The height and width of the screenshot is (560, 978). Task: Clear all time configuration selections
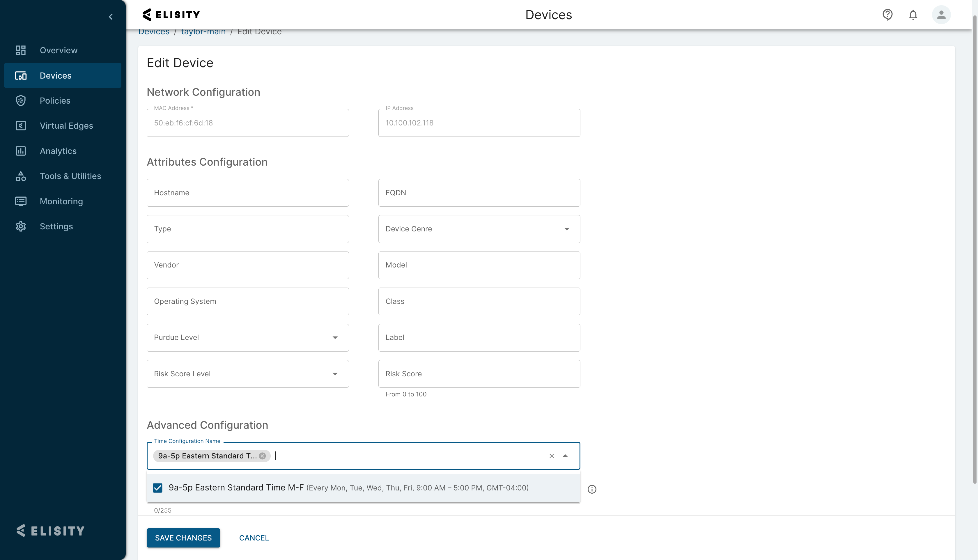tap(552, 456)
